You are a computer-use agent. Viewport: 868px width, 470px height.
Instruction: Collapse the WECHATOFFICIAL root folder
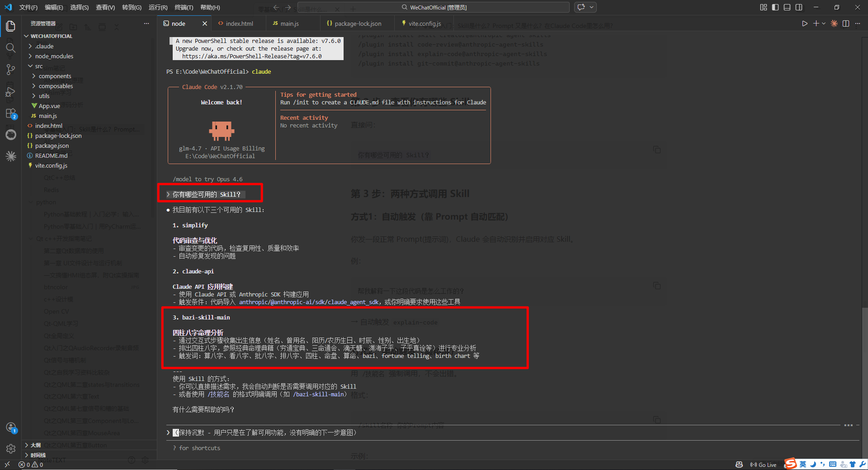[50, 36]
